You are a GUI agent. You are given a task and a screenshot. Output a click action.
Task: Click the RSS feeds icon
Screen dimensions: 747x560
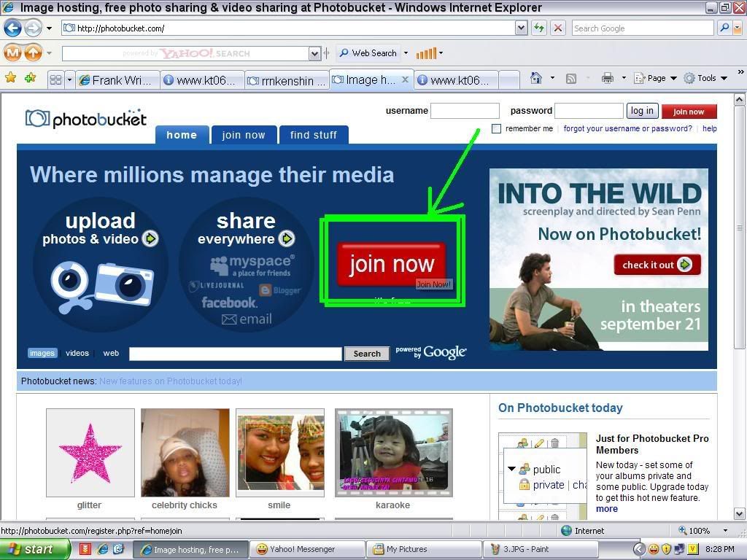coord(570,79)
